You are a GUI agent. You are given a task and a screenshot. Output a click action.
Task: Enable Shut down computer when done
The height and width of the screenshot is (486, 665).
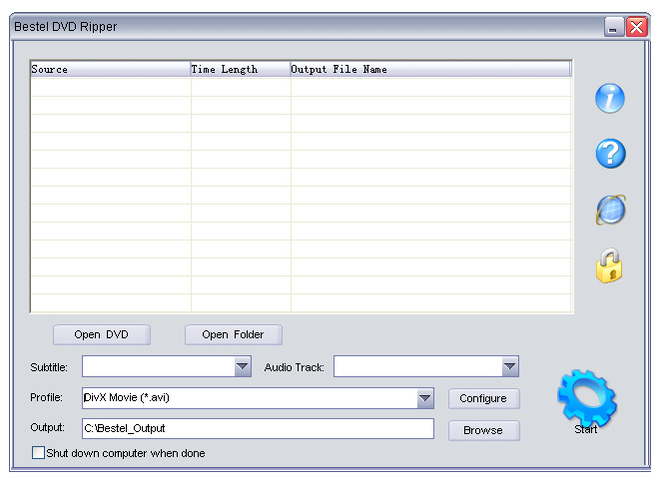[38, 452]
